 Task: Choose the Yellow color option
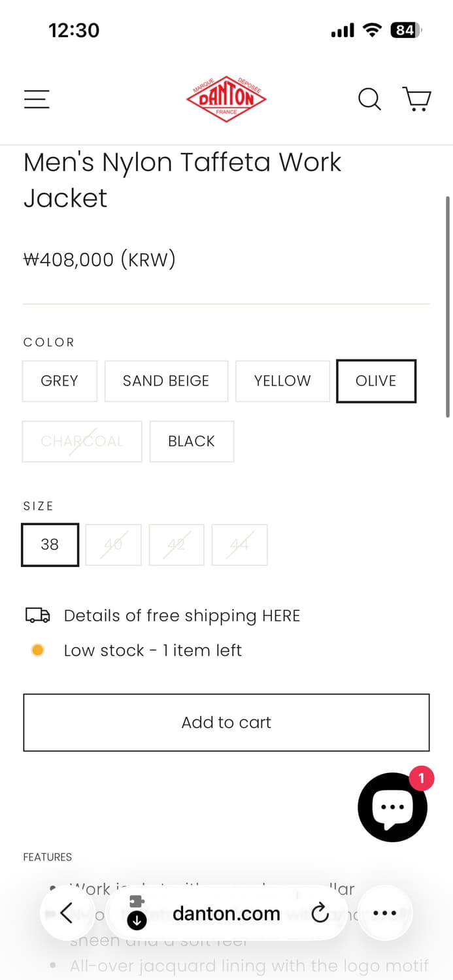[282, 381]
